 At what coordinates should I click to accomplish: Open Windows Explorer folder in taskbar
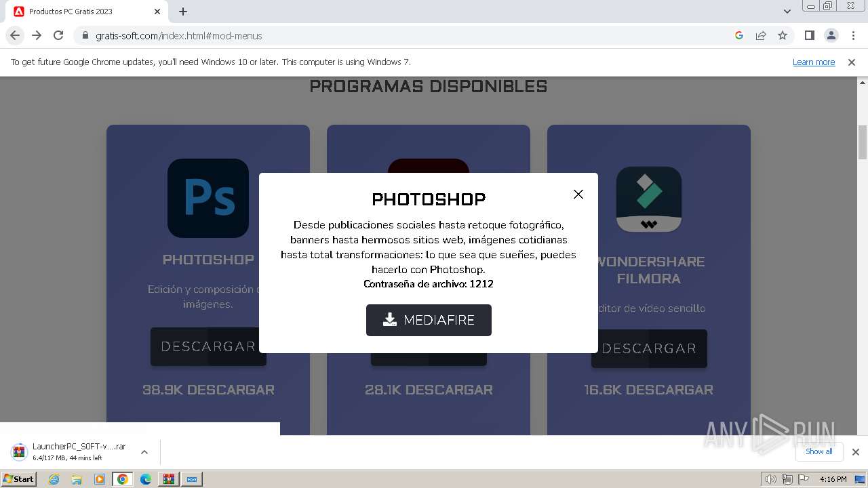pyautogui.click(x=77, y=479)
